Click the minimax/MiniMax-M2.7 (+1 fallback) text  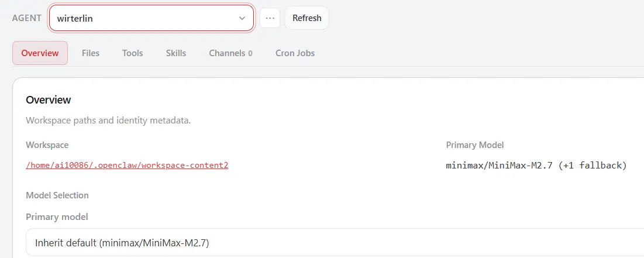(536, 166)
